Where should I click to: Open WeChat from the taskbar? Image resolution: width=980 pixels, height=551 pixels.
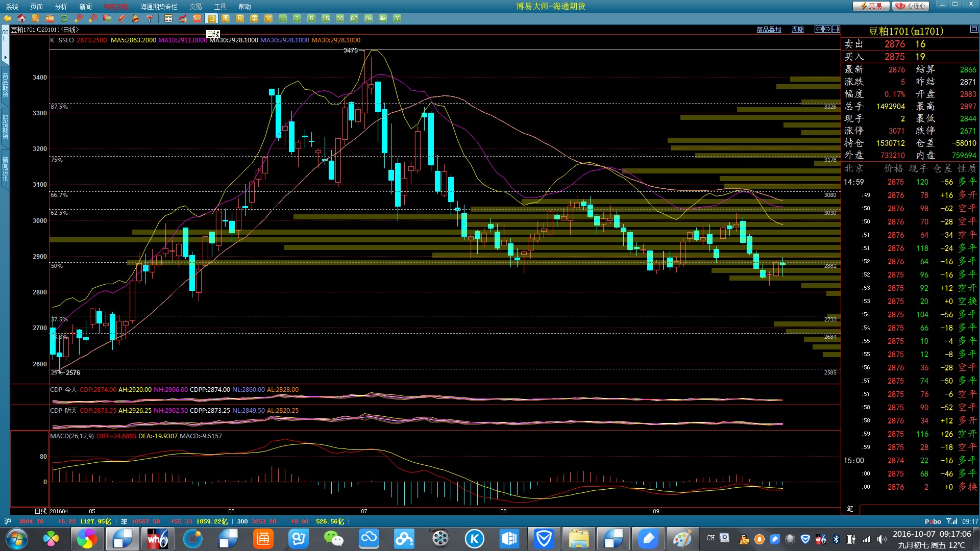tap(334, 538)
